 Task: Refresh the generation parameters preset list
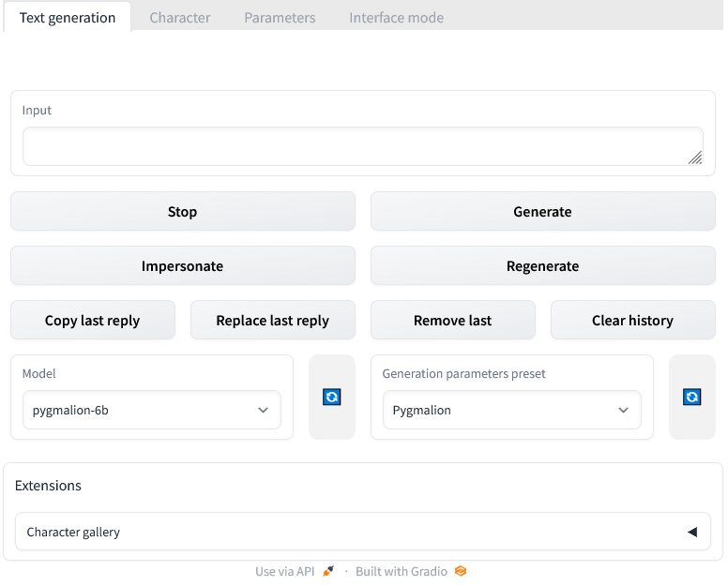coord(691,397)
